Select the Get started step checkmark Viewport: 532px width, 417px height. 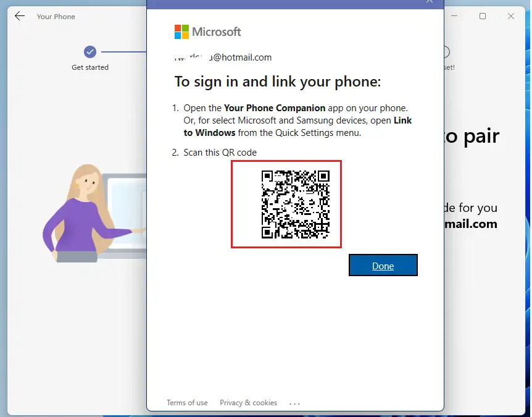[90, 52]
